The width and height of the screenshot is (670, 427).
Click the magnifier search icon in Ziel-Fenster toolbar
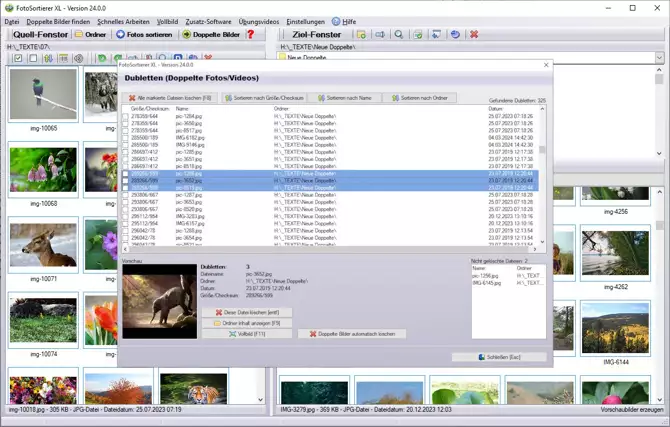tap(399, 34)
